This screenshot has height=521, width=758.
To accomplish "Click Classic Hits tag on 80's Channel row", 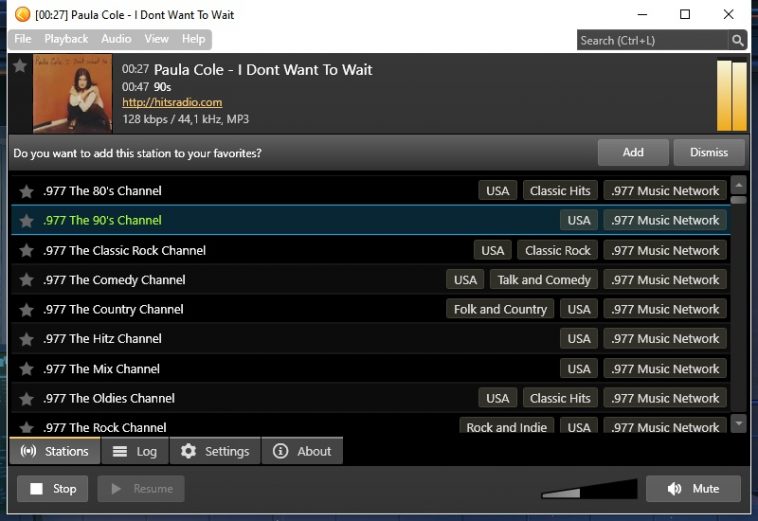I will (560, 190).
